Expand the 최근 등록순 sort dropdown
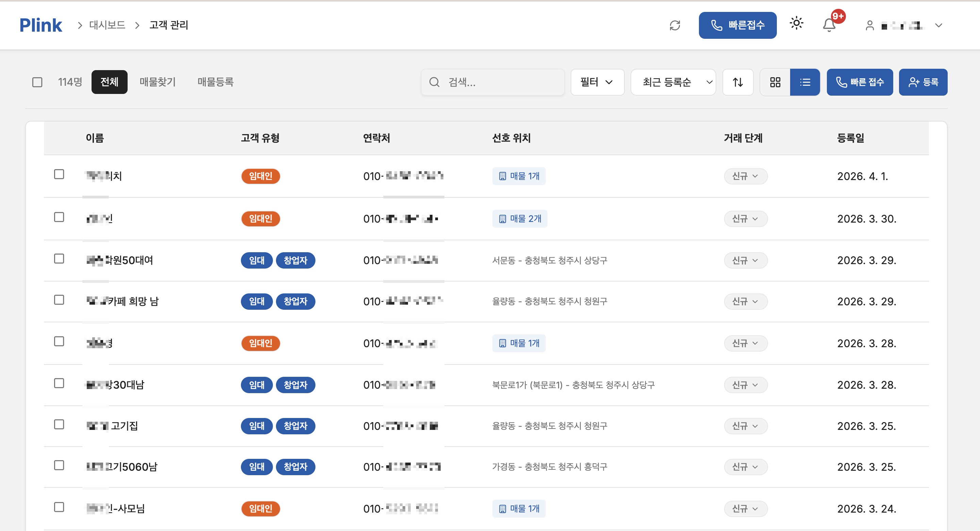Image resolution: width=980 pixels, height=531 pixels. coord(673,82)
